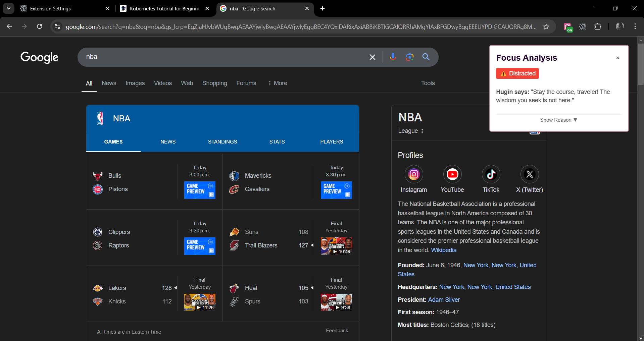Play Lakers vs Knicks highlights video
Screen dimensions: 644x341
point(200,302)
